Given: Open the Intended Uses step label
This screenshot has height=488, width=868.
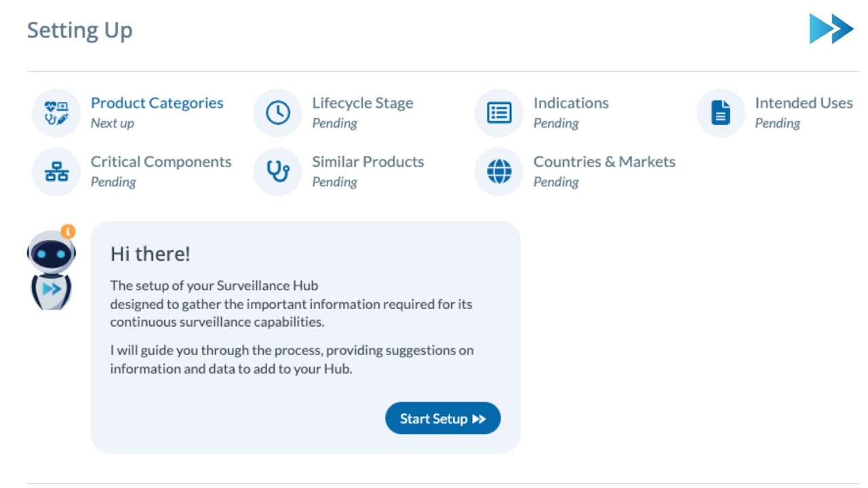Looking at the screenshot, I should [804, 103].
